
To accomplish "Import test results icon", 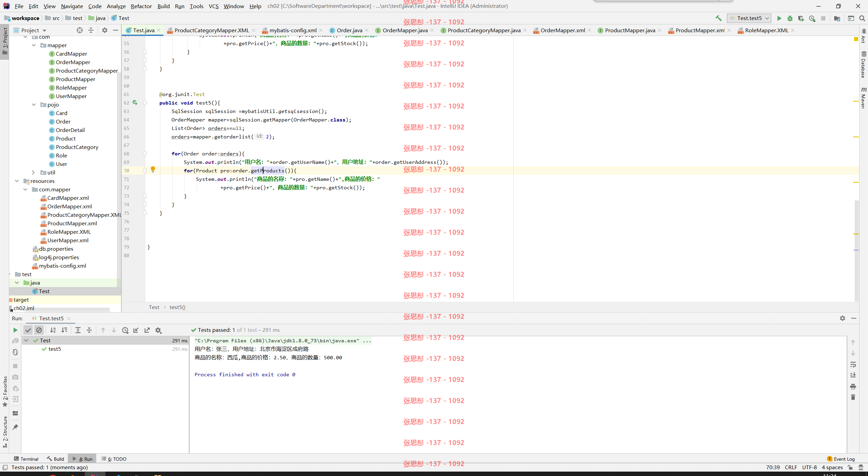I will point(136,330).
